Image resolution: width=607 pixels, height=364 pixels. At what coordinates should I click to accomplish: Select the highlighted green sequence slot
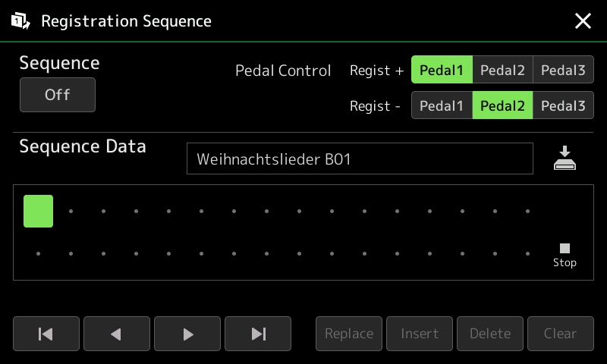coord(39,212)
